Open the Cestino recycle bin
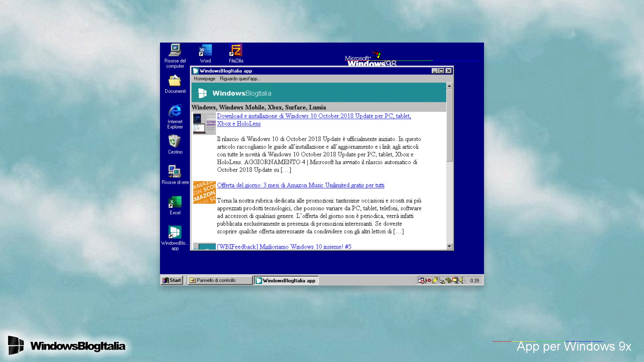This screenshot has height=362, width=644. pos(175,144)
